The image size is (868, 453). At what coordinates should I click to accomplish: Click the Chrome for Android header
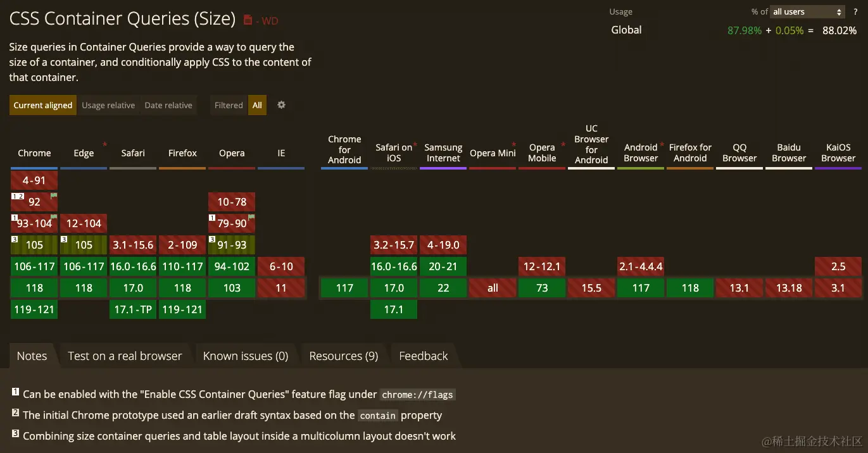coord(344,149)
